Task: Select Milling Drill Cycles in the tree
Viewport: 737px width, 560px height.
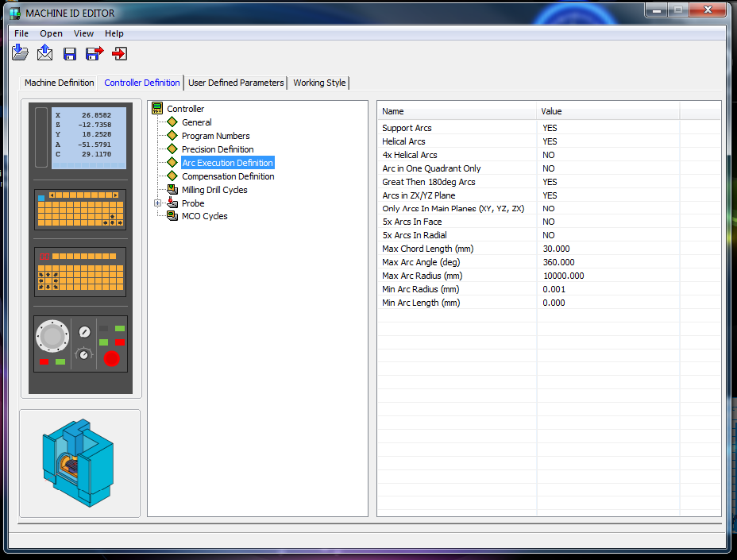Action: coord(214,190)
